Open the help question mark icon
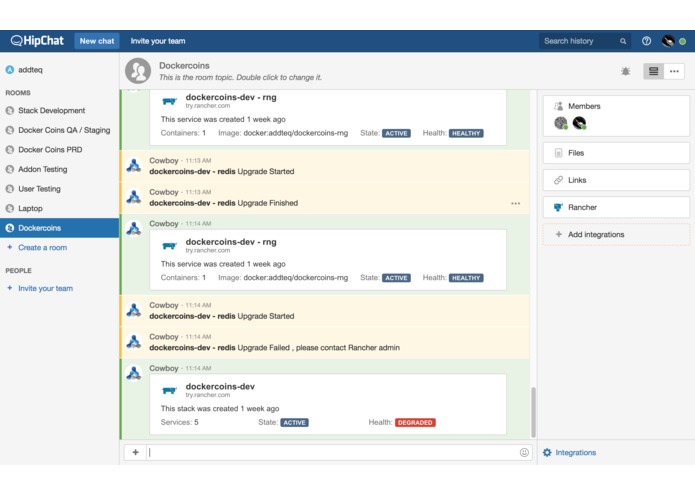This screenshot has width=695, height=494. point(646,41)
